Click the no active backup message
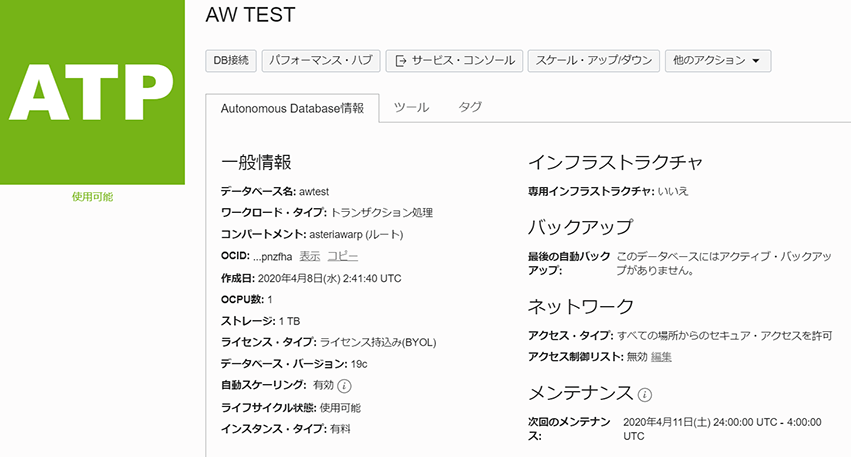851x457 pixels. (724, 263)
